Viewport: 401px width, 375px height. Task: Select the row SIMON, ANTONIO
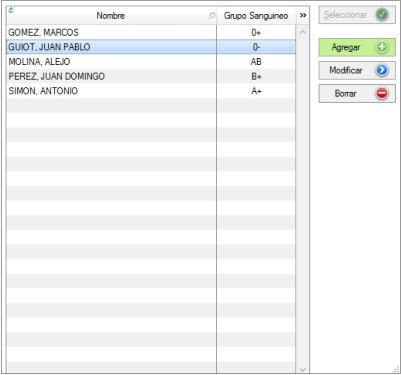(151, 91)
